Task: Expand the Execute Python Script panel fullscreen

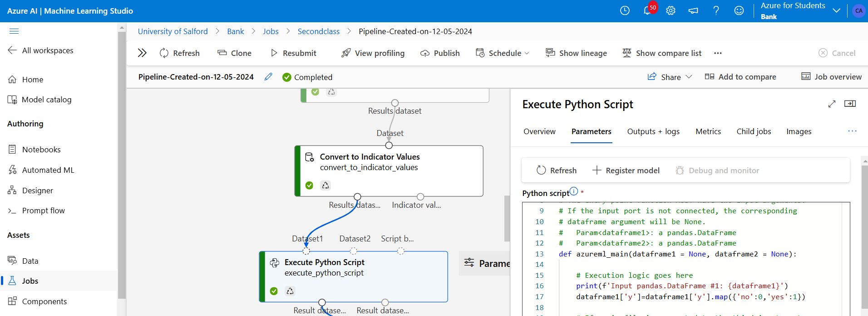Action: 832,104
